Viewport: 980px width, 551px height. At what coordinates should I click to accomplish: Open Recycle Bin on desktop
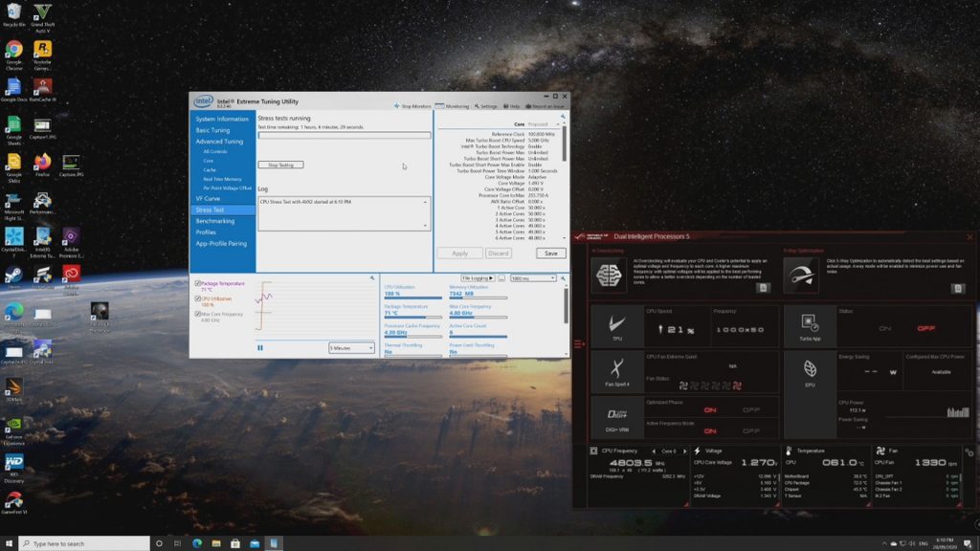coord(13,15)
